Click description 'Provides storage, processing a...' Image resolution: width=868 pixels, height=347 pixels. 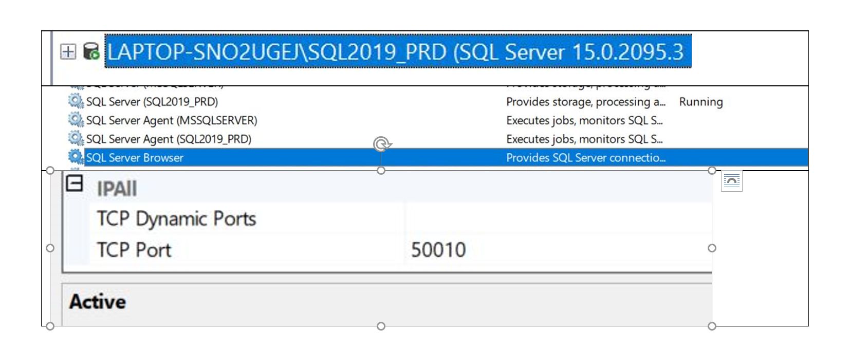click(586, 102)
